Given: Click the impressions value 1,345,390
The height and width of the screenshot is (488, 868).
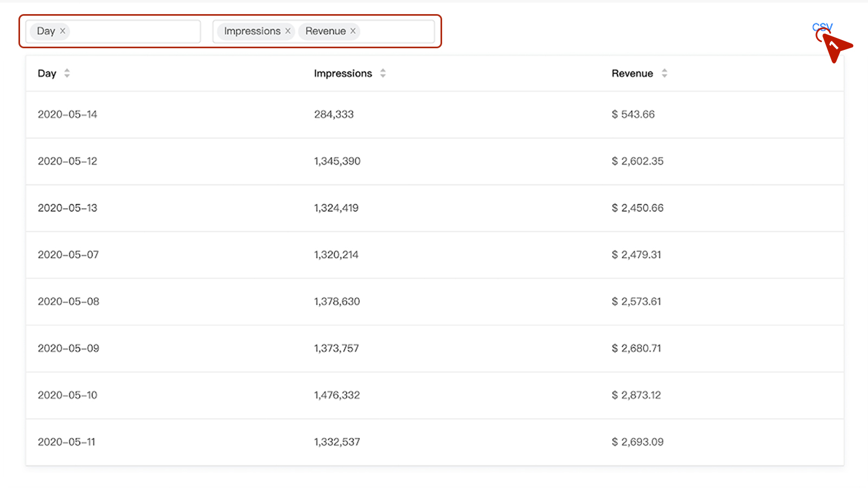Looking at the screenshot, I should click(x=337, y=161).
